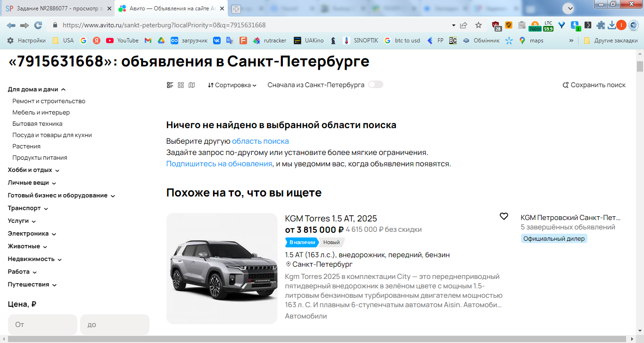Open the SINOPTIK weather bookmark
The width and height of the screenshot is (644, 343).
360,41
